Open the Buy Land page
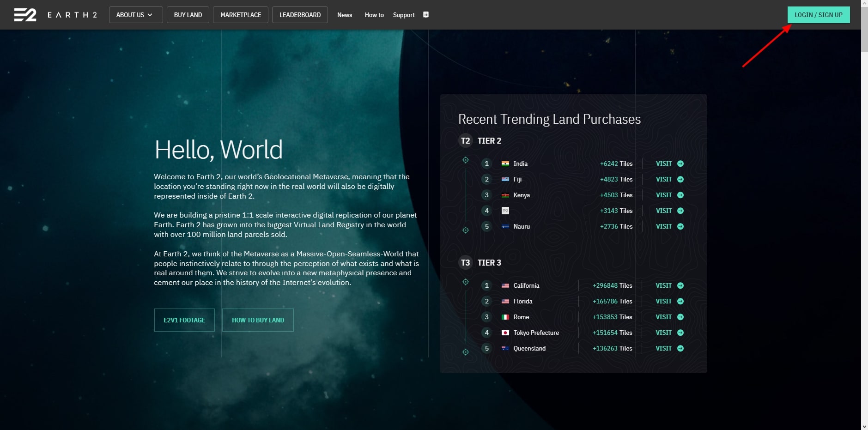Image resolution: width=868 pixels, height=430 pixels. click(x=188, y=15)
